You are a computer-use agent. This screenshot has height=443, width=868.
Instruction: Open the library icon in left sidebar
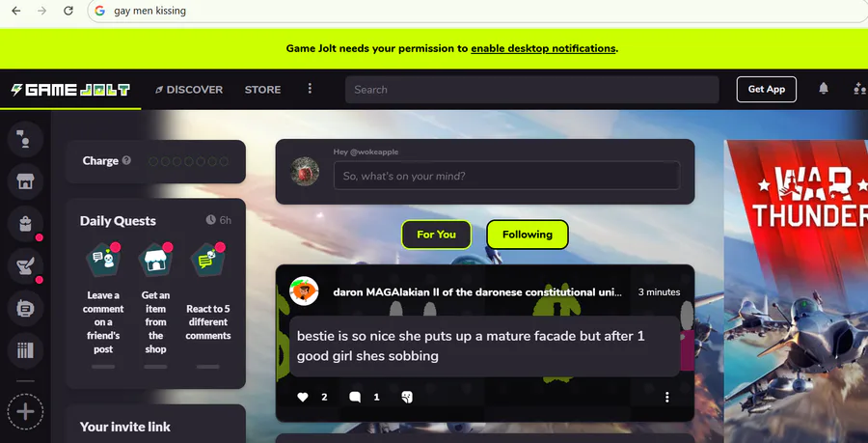(x=25, y=350)
